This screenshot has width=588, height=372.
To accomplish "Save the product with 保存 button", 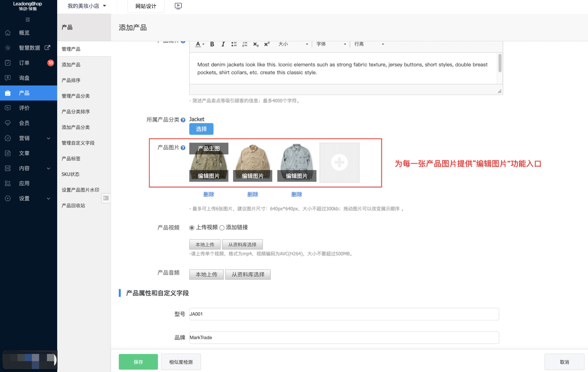I will coord(138,362).
